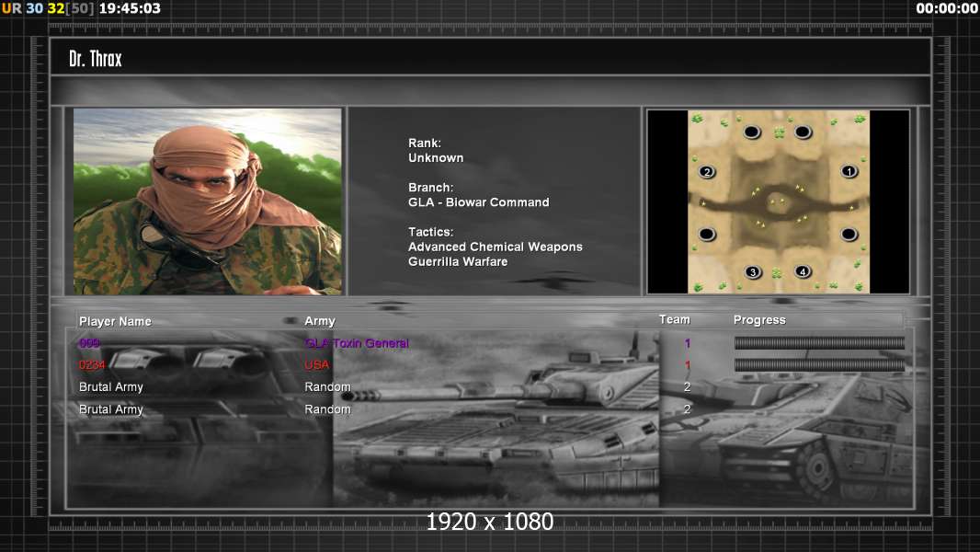Click green supply cluster at bottom of minimap
Image resolution: width=980 pixels, height=552 pixels.
(777, 273)
